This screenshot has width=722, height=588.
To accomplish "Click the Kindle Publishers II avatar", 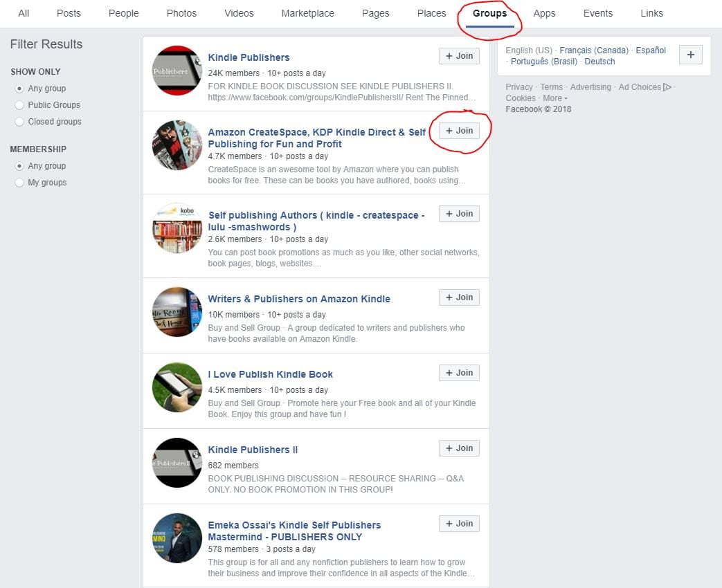I will [177, 463].
